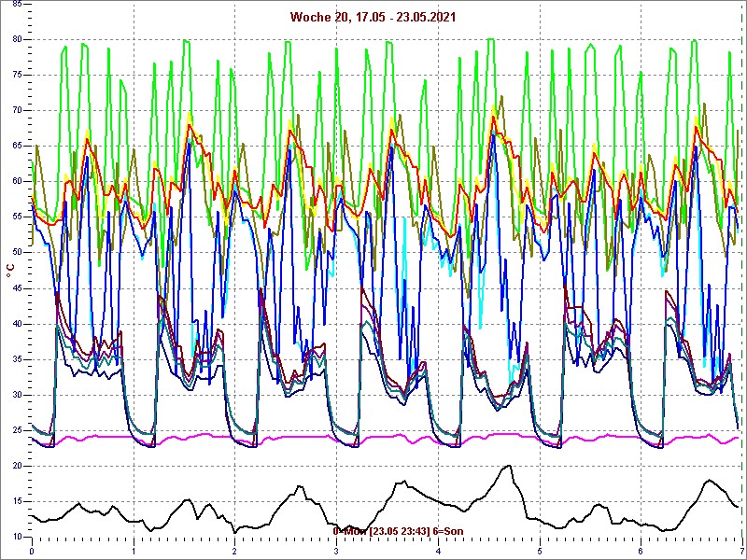Click the x-axis day label 6
This screenshot has width=747, height=560.
(x=641, y=553)
